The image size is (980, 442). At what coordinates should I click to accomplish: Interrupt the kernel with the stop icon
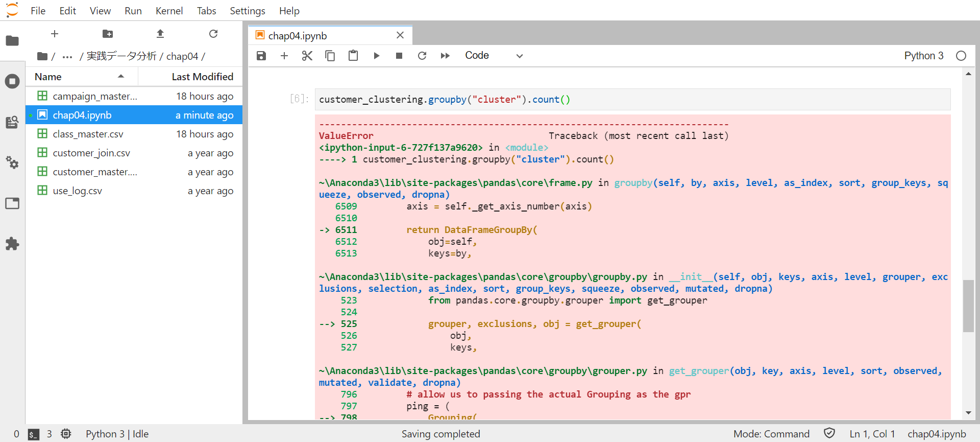(399, 56)
